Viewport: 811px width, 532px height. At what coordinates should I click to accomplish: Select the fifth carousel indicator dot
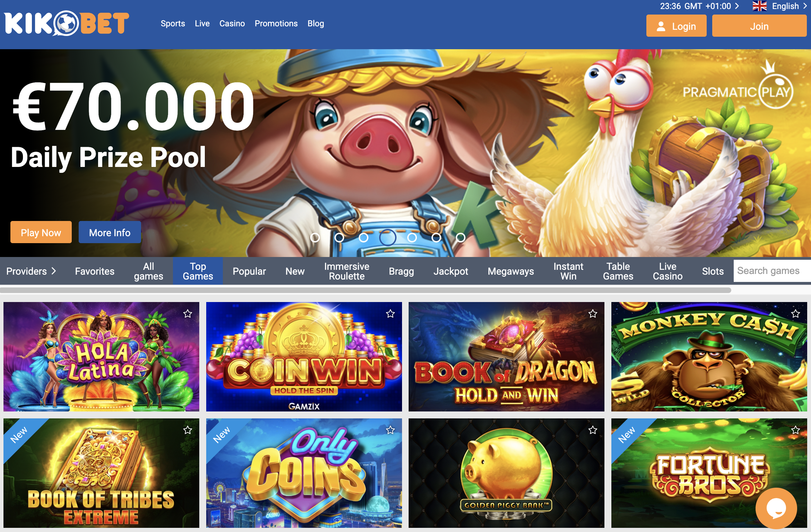click(x=412, y=238)
